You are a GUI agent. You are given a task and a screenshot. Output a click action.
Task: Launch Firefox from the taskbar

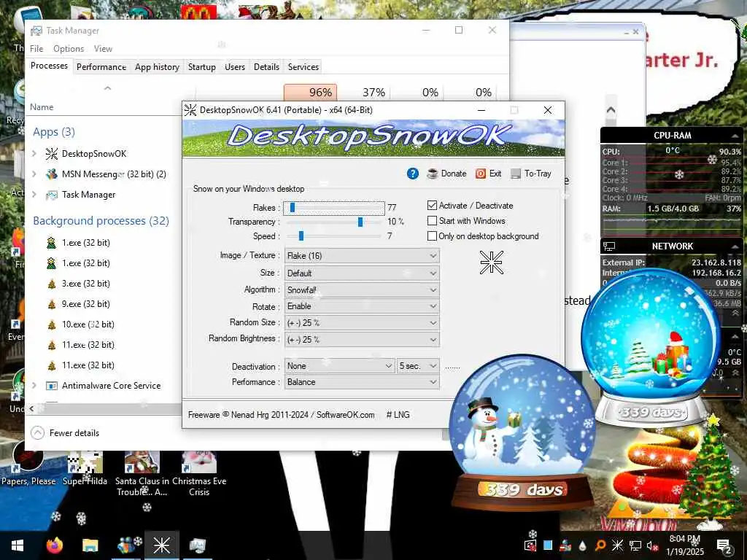tap(55, 545)
